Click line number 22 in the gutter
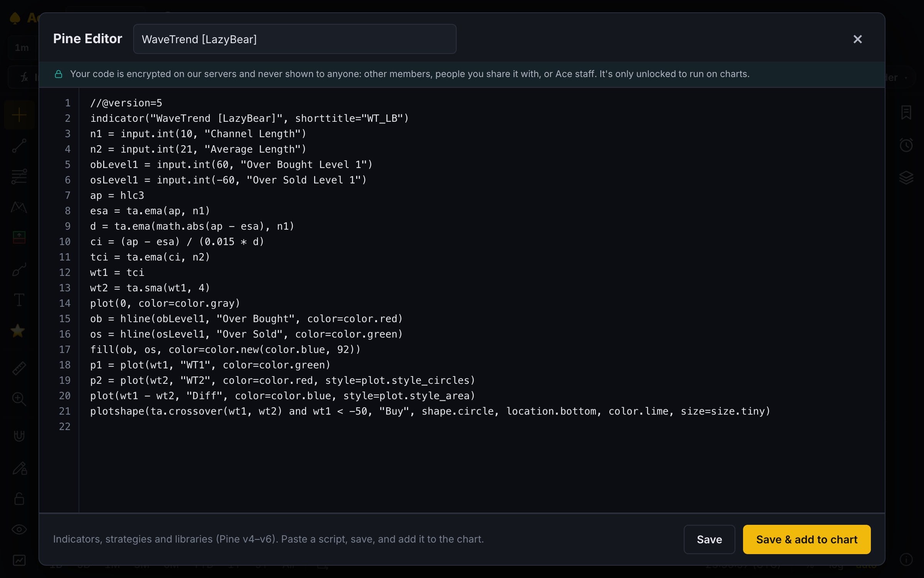Image resolution: width=924 pixels, height=578 pixels. [65, 427]
